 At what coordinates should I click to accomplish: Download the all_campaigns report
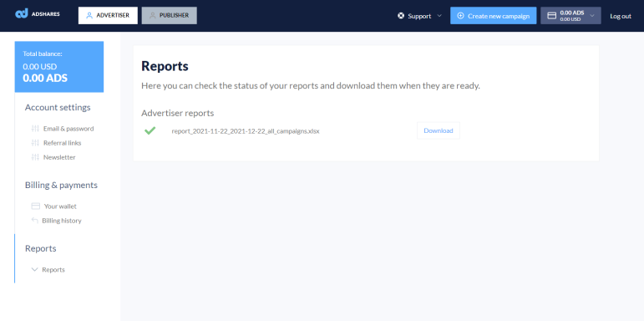coord(439,130)
